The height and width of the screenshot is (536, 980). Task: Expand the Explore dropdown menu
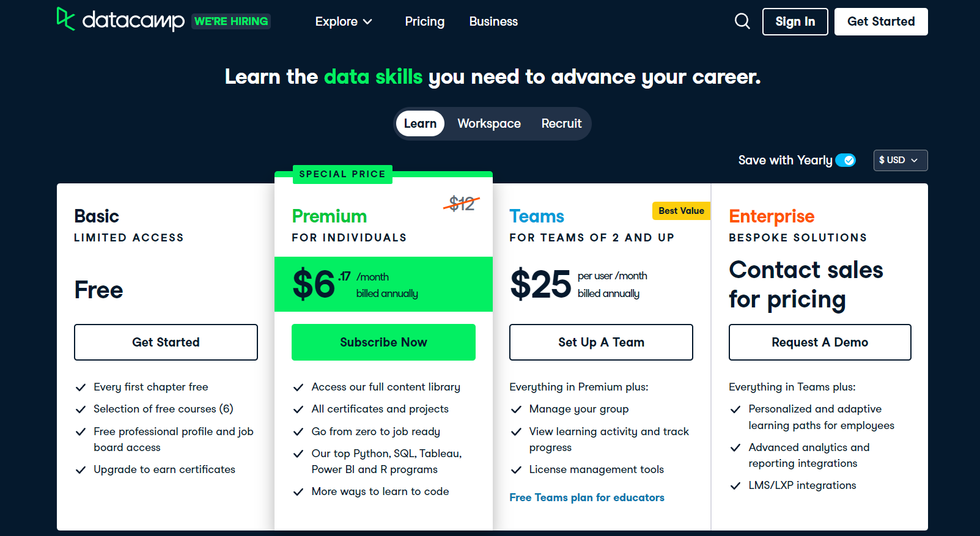pyautogui.click(x=344, y=21)
